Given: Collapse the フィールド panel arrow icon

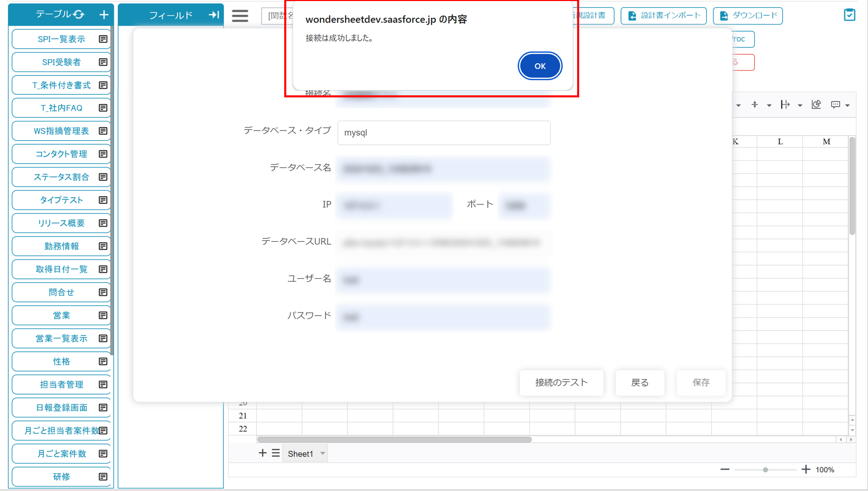Looking at the screenshot, I should tap(214, 15).
